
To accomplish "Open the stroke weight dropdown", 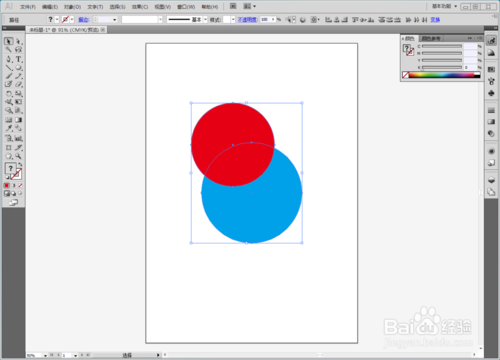I will [x=115, y=20].
